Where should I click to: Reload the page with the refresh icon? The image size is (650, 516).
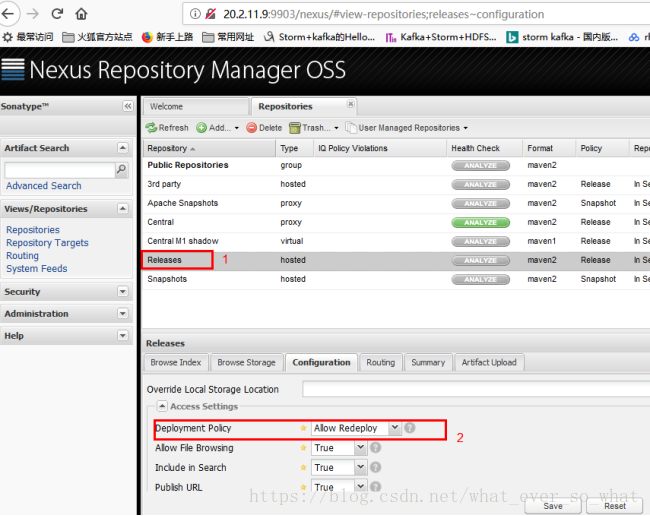click(57, 14)
